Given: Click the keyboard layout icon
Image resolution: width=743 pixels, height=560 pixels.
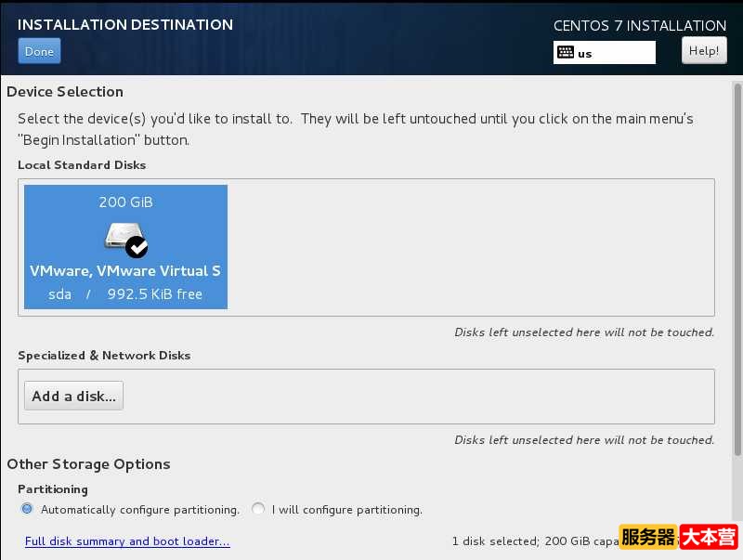Looking at the screenshot, I should [x=566, y=53].
